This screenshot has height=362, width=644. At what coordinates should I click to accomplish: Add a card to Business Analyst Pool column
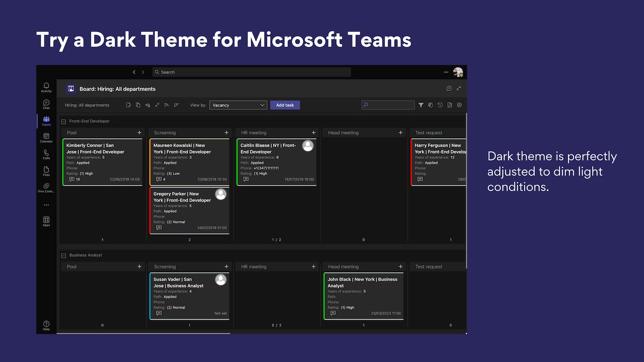[139, 266]
